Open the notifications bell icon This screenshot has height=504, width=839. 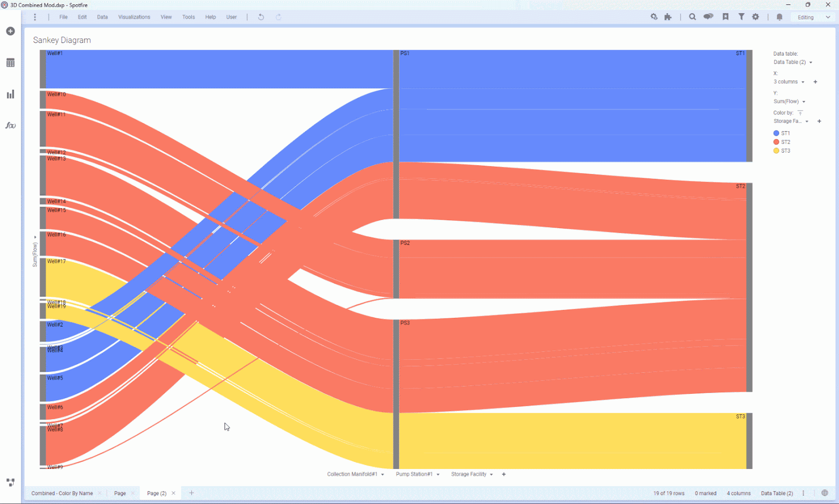[x=779, y=17]
